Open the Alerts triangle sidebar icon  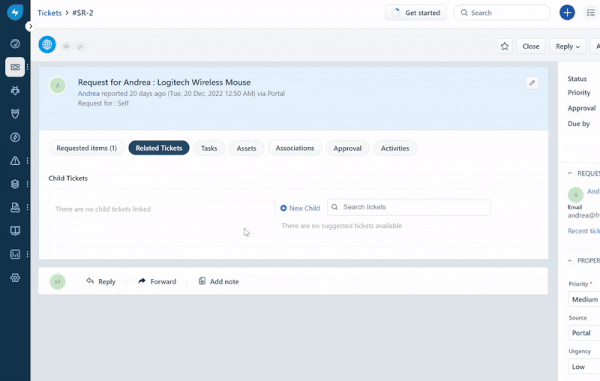[15, 161]
